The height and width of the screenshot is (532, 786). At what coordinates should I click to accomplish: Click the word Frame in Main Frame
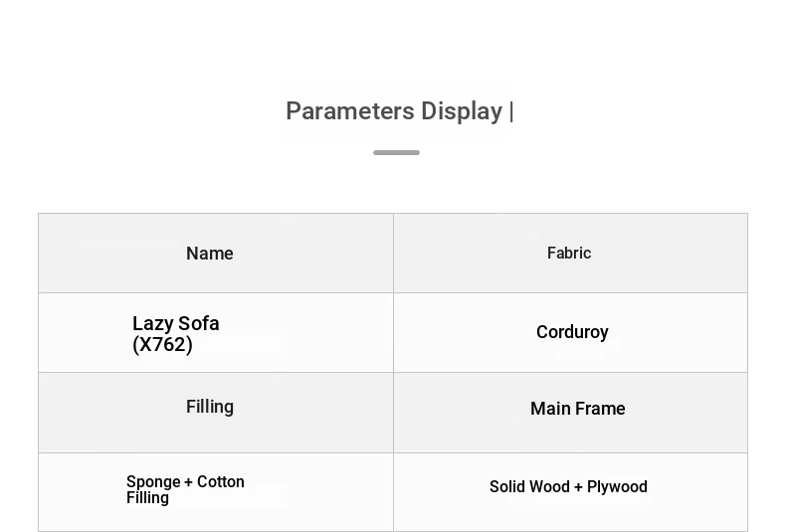point(600,409)
